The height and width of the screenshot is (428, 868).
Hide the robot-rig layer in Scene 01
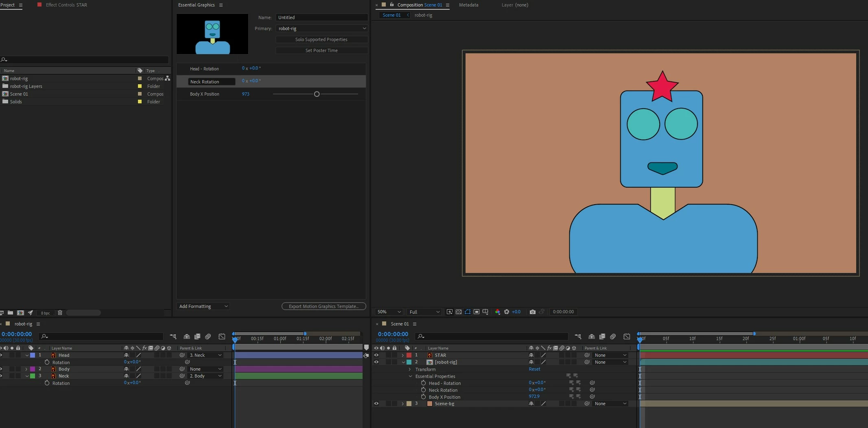[x=376, y=362]
